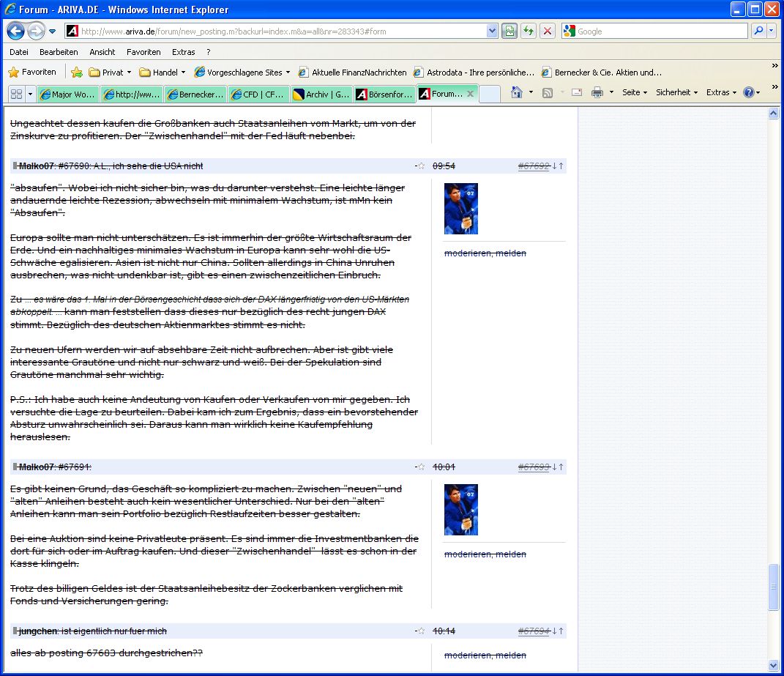Open Malko07's profile in the 09:54 post
This screenshot has width=784, height=676.
[x=35, y=166]
